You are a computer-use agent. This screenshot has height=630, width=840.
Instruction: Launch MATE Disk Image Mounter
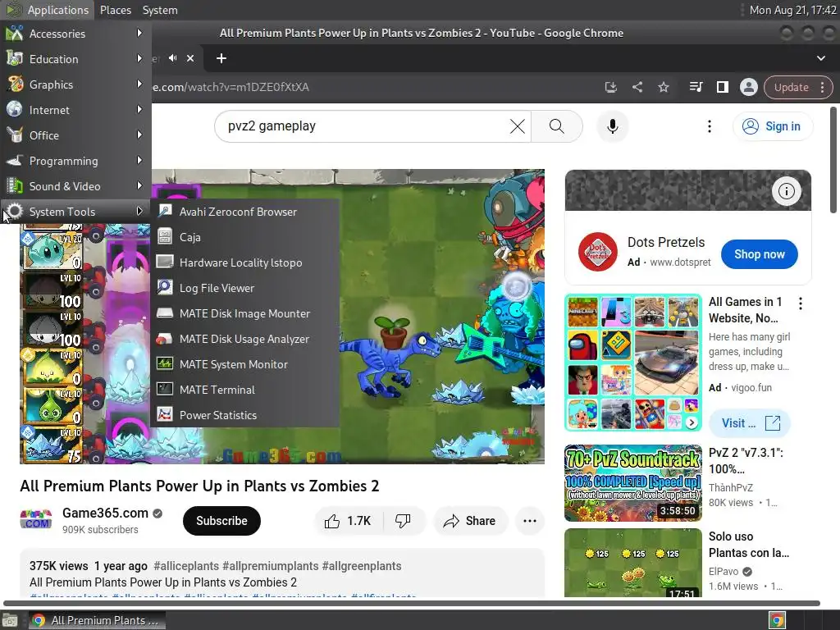point(244,313)
